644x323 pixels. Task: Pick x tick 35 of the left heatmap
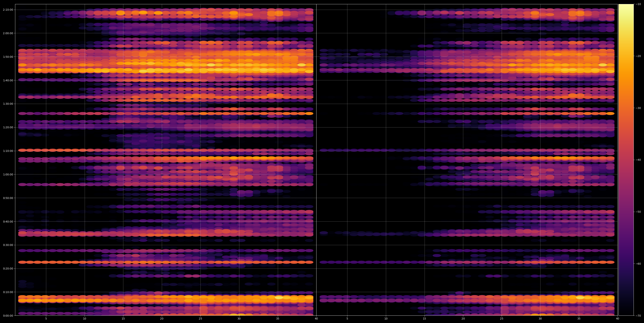point(278,319)
